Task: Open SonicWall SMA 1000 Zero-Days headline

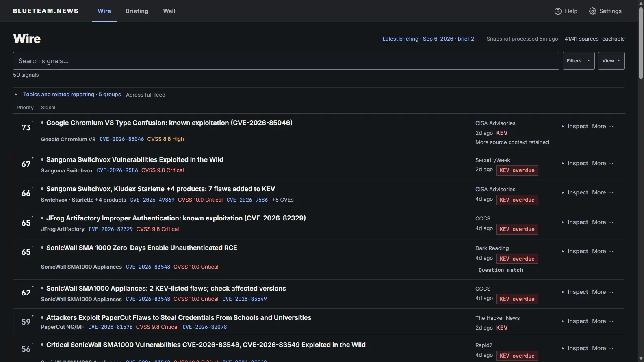Action: (x=141, y=248)
